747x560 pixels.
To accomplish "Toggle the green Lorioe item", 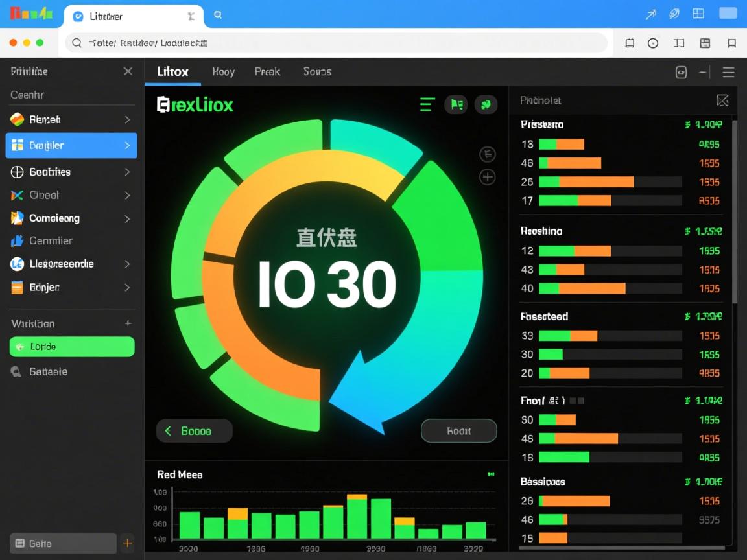I will (x=72, y=347).
